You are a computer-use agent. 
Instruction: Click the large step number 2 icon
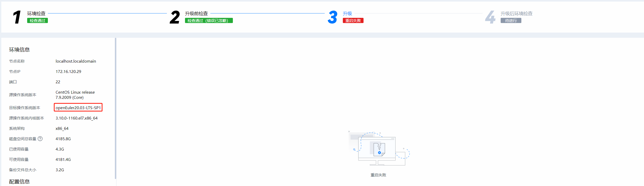click(x=175, y=17)
